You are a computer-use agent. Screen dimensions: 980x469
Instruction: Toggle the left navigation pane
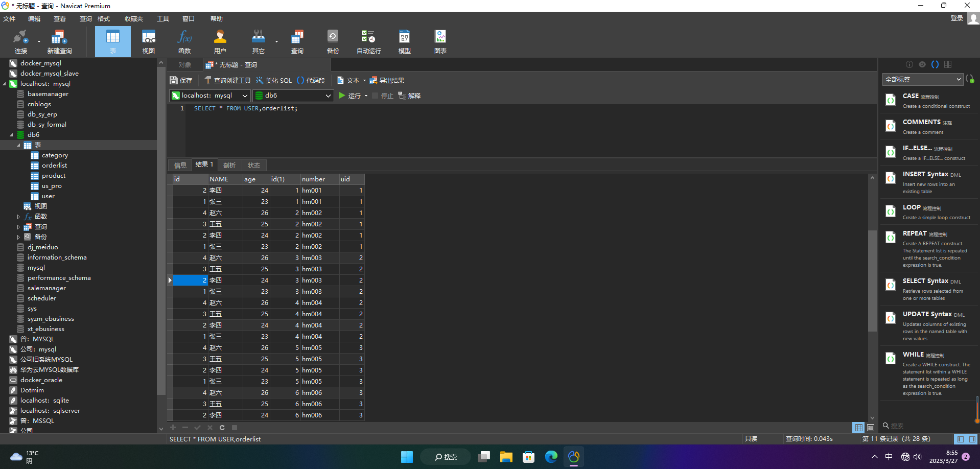tap(961, 439)
